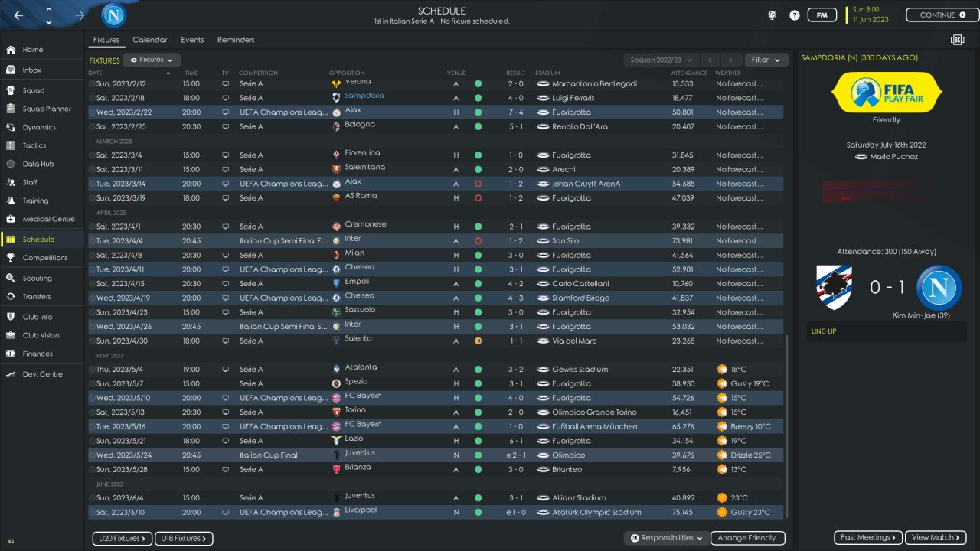This screenshot has height=551, width=980.
Task: Open Past Meetings
Action: 868,537
